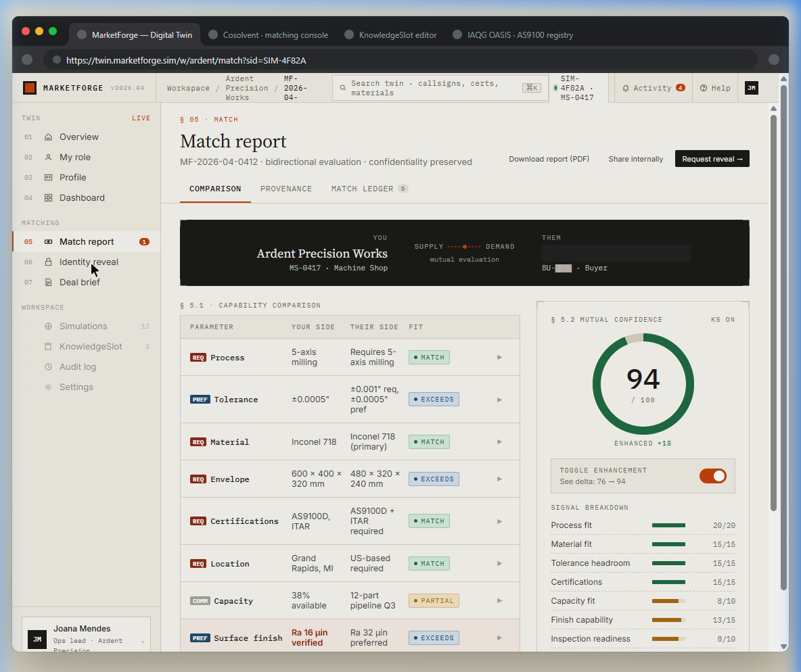The image size is (801, 672).
Task: Open Deal brief via document icon
Action: pos(48,283)
